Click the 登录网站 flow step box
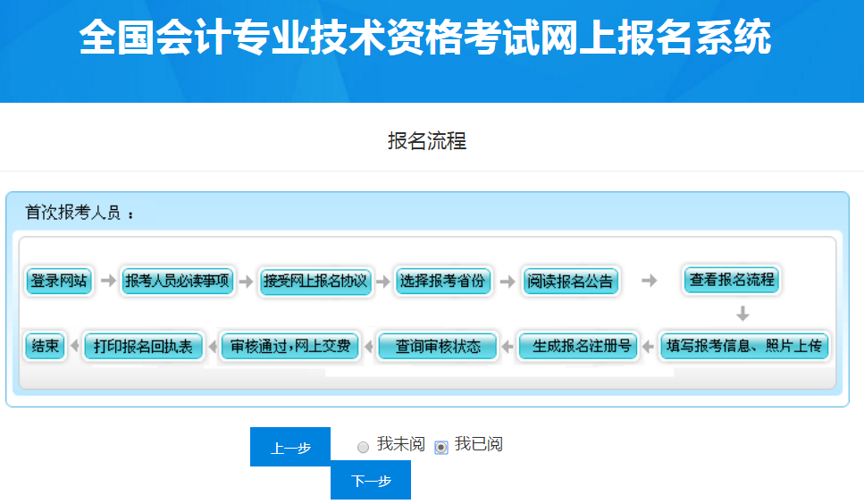 pos(59,281)
